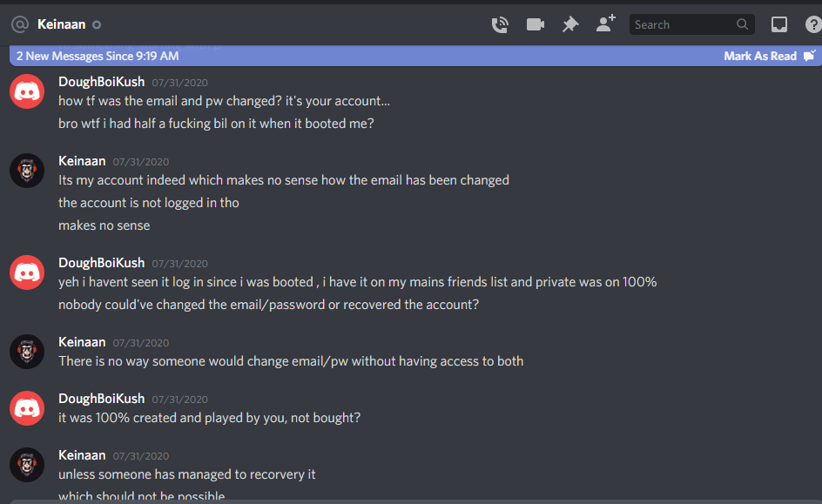The image size is (822, 504).
Task: Open DoughBoiKush's red avatar in first message
Action: point(27,91)
